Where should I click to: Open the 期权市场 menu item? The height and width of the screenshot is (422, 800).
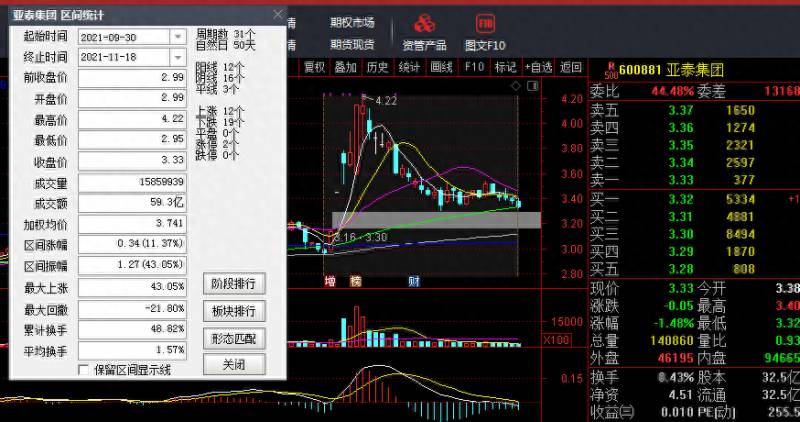click(x=352, y=22)
